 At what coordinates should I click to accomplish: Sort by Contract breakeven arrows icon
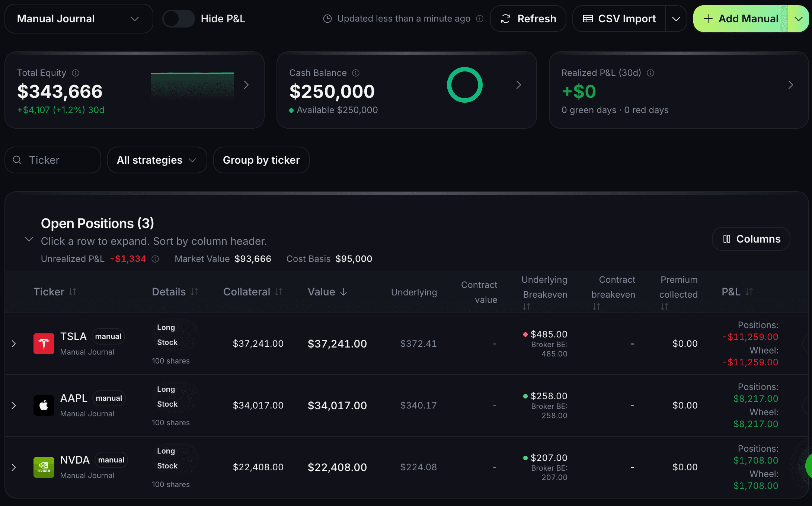pos(597,307)
